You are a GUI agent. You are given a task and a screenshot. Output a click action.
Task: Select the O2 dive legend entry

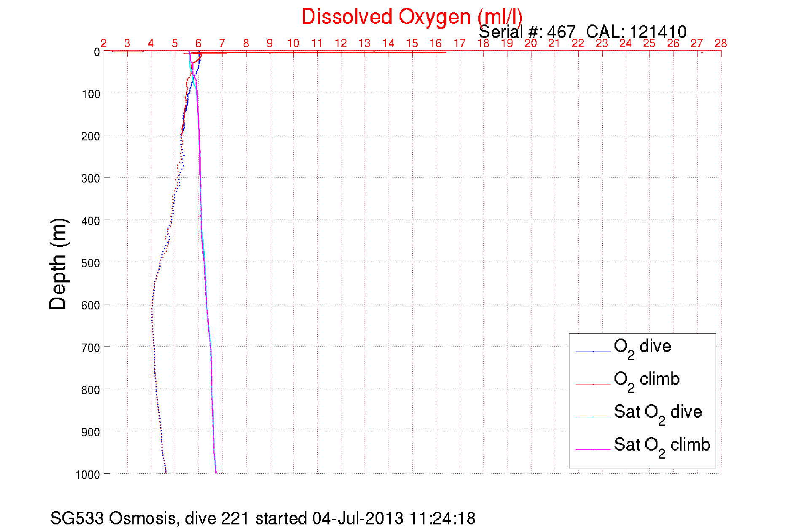pos(642,349)
